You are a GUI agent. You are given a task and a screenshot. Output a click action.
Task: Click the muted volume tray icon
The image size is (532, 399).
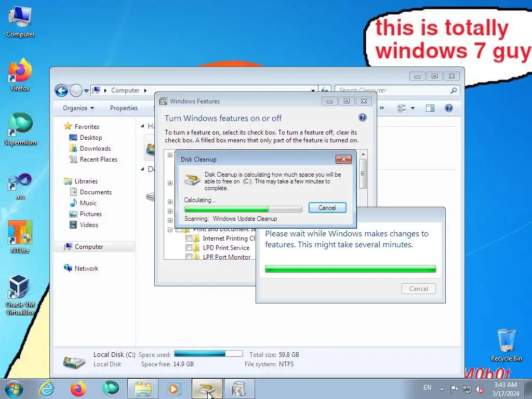click(x=480, y=389)
